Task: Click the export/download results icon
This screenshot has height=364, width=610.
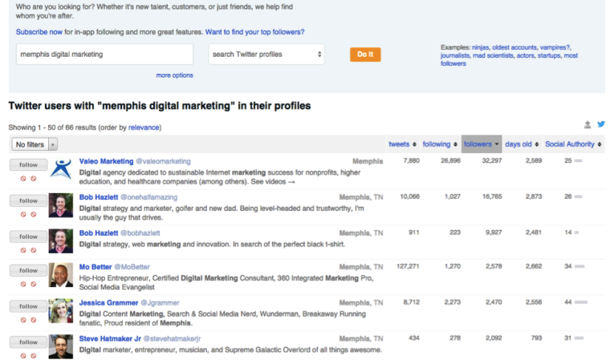Action: 588,125
